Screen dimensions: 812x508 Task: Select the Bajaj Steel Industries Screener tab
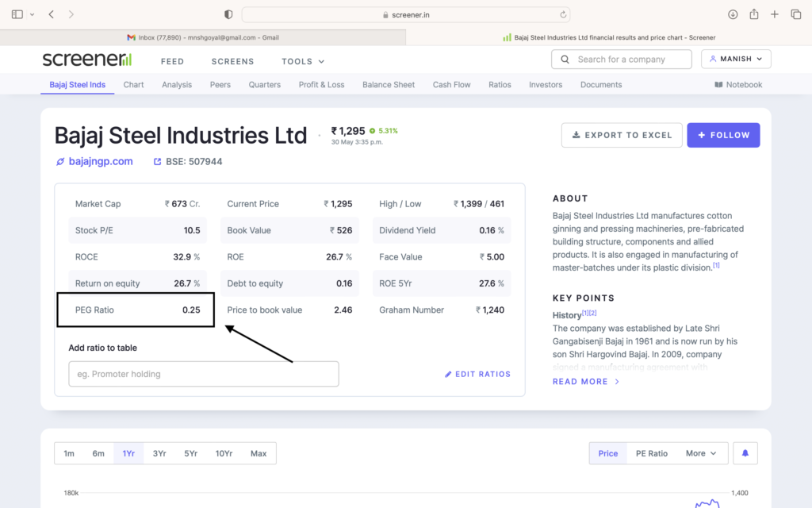click(x=609, y=37)
